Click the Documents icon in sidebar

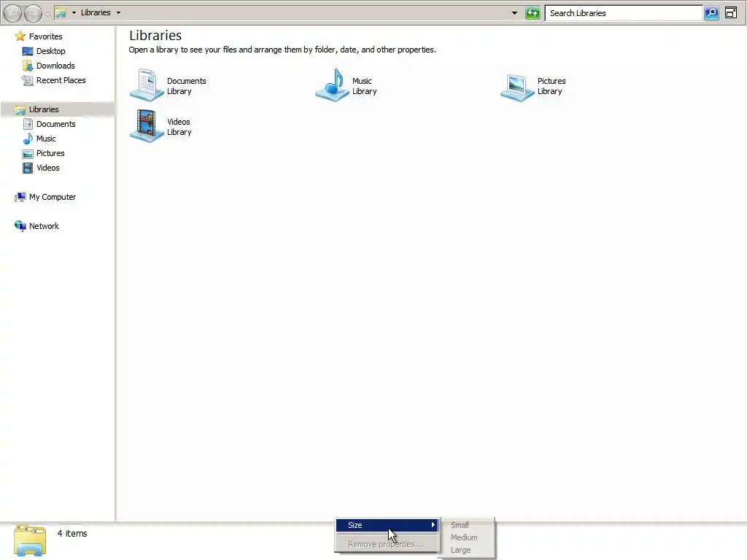pyautogui.click(x=28, y=124)
